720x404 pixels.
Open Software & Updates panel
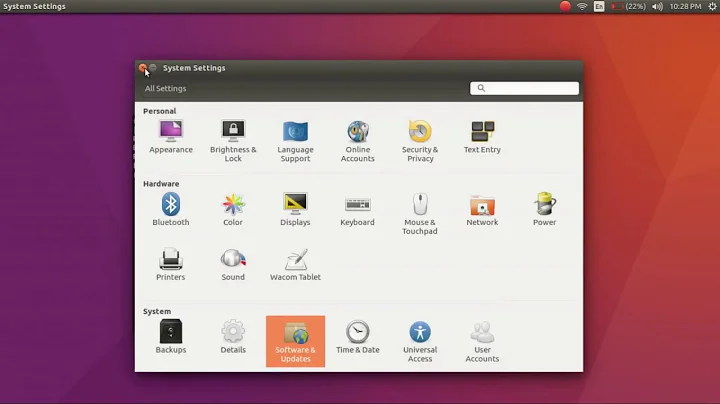pos(295,341)
